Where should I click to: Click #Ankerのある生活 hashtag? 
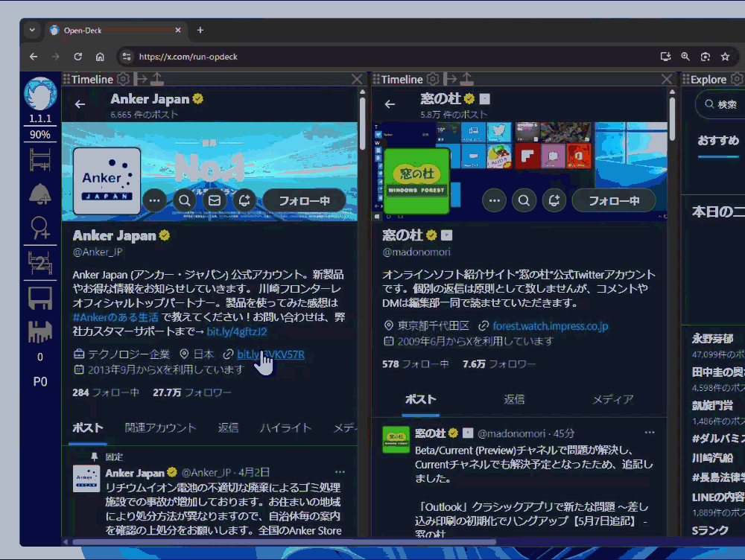[115, 317]
